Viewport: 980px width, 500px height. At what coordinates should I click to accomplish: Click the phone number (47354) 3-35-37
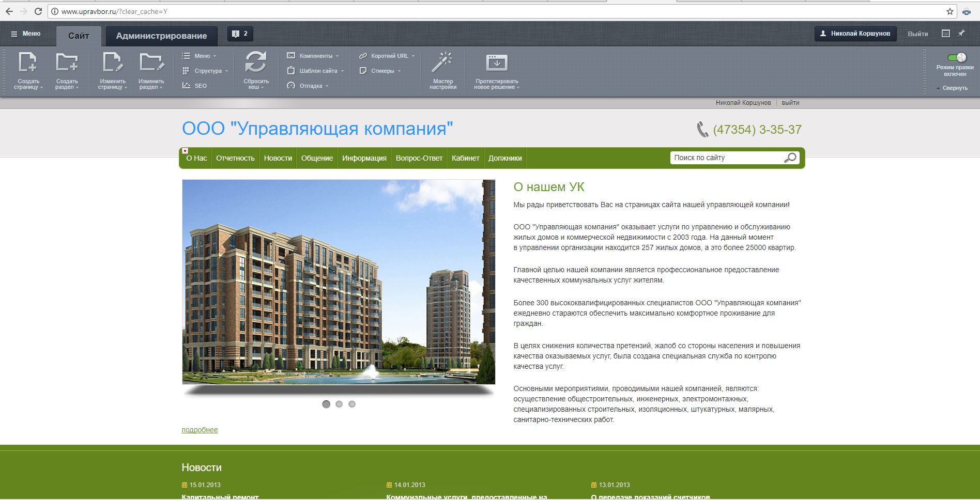pyautogui.click(x=757, y=130)
